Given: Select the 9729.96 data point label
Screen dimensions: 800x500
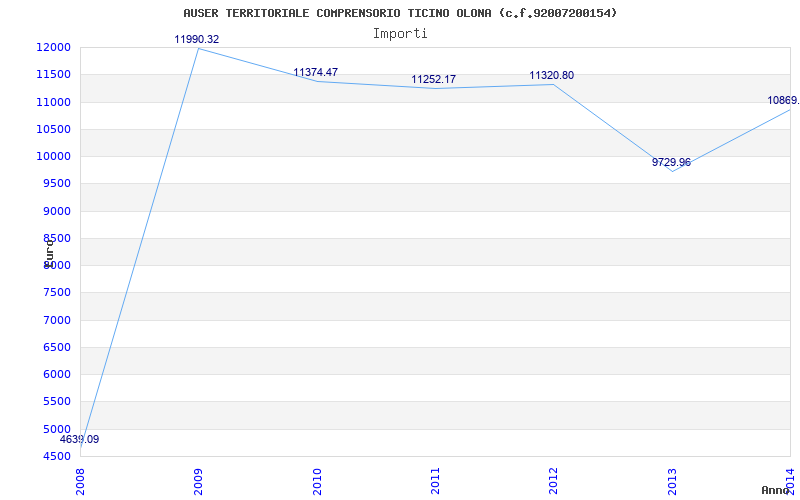Looking at the screenshot, I should [671, 162].
